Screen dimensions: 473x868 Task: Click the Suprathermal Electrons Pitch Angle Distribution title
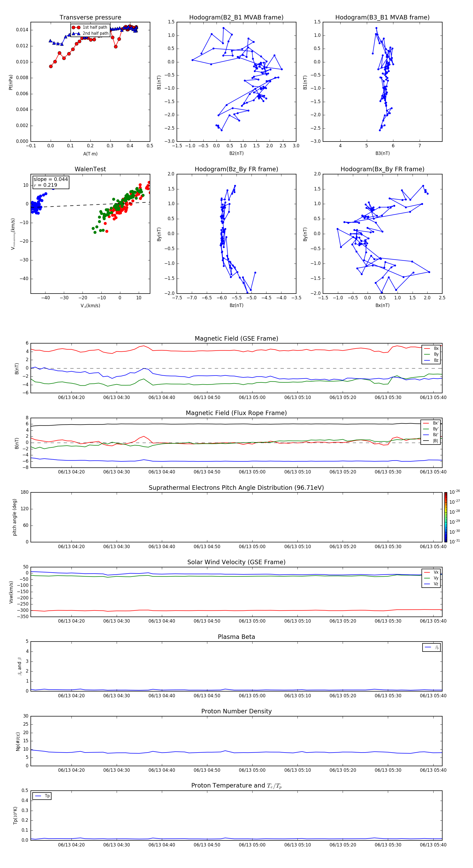coord(236,488)
